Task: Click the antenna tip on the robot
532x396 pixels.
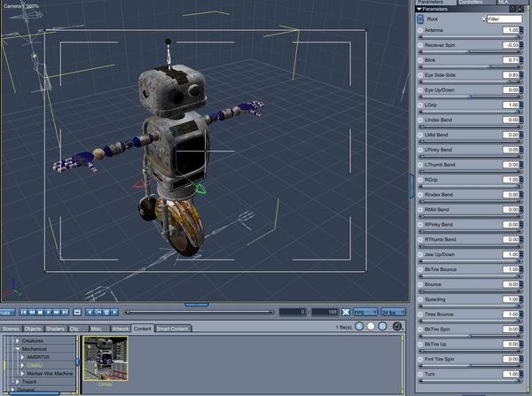Action: [x=168, y=42]
